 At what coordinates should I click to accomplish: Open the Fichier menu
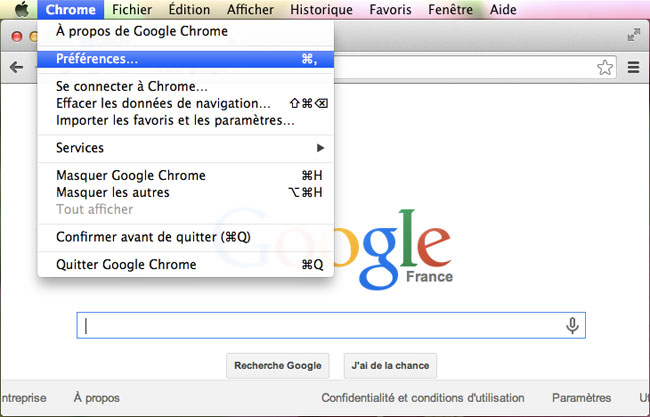tap(132, 10)
